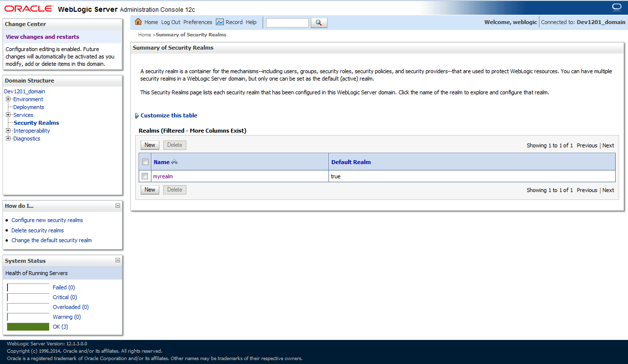Click Record in the toolbar
Screen dimensions: 628x364
(234, 22)
